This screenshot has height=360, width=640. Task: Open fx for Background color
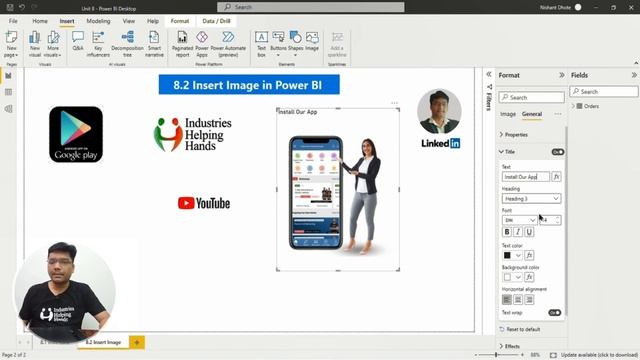(529, 277)
